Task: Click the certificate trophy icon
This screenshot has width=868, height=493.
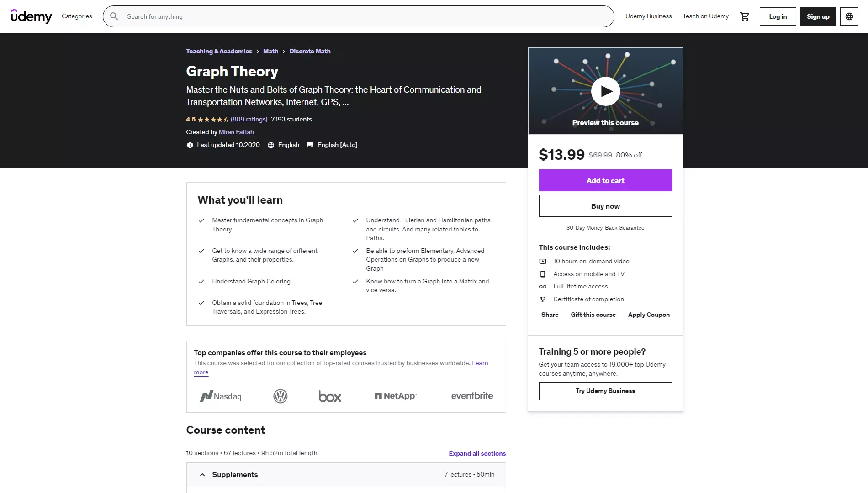Action: coord(543,299)
